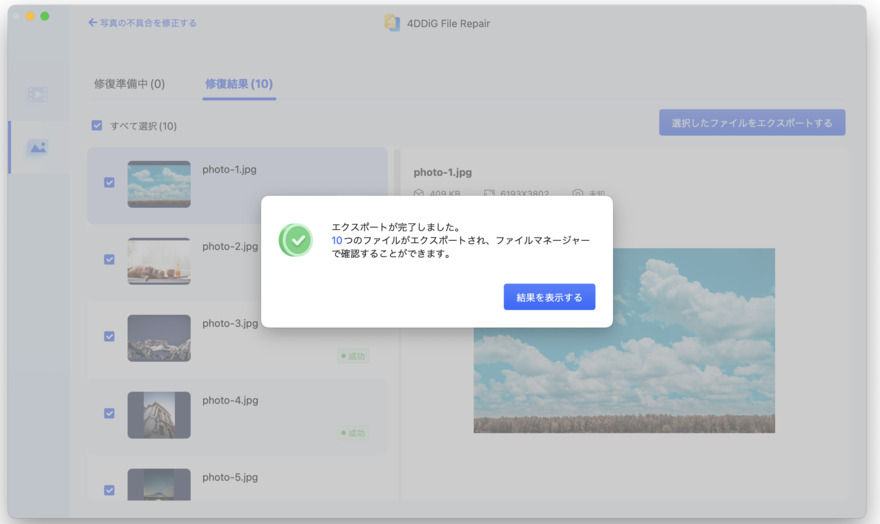
Task: Click the エクスポートが完了しました message
Action: tap(396, 227)
